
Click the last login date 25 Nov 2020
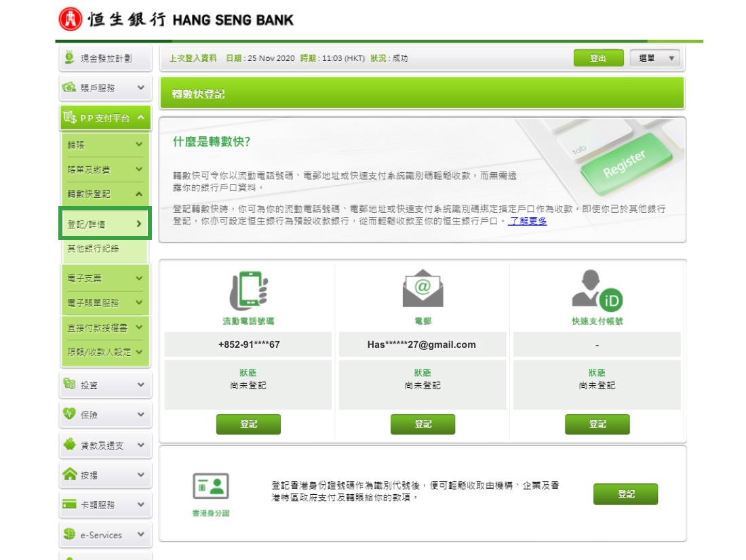click(271, 58)
